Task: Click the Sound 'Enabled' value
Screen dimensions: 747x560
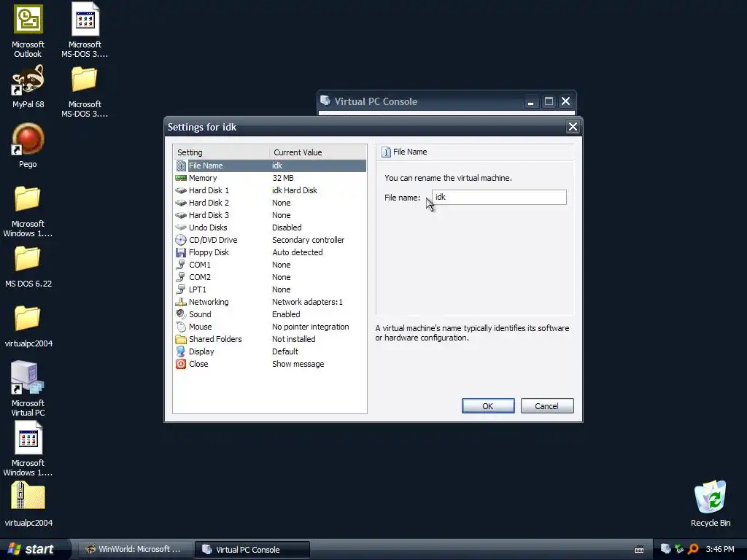Action: (x=286, y=314)
